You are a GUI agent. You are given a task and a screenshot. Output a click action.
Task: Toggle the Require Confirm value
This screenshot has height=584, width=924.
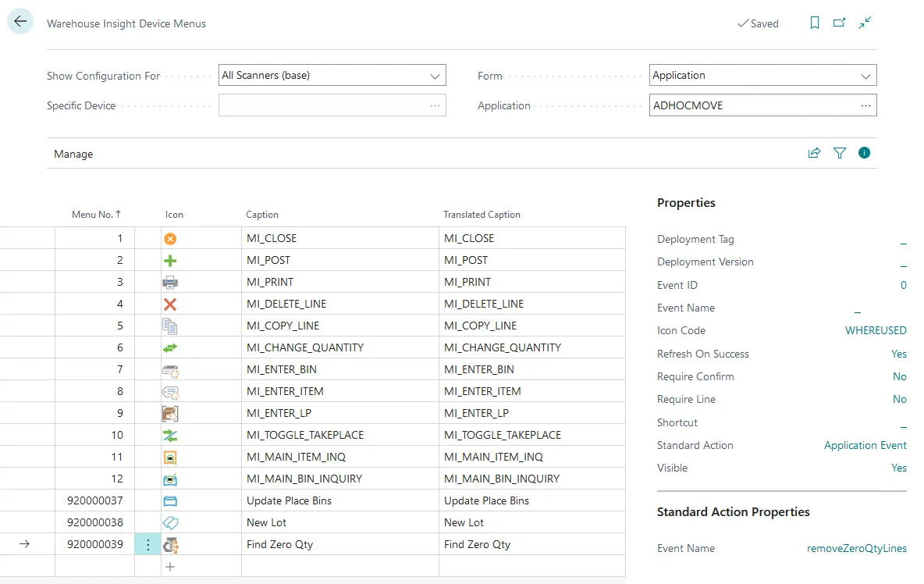click(899, 376)
